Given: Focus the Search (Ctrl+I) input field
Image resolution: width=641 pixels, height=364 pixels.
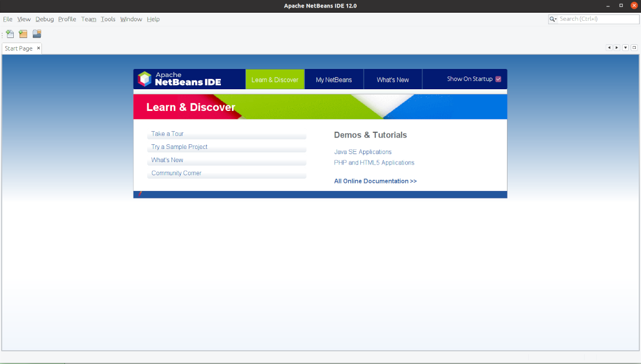Looking at the screenshot, I should 598,19.
